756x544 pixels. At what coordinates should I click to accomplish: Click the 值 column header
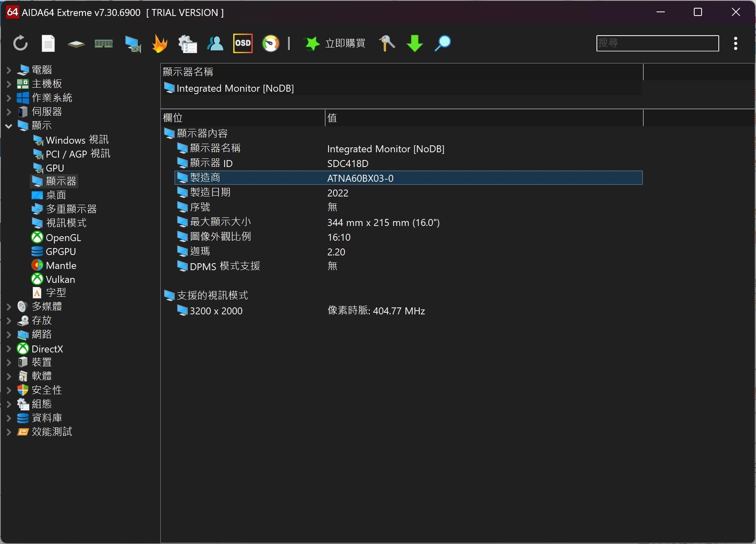point(484,118)
